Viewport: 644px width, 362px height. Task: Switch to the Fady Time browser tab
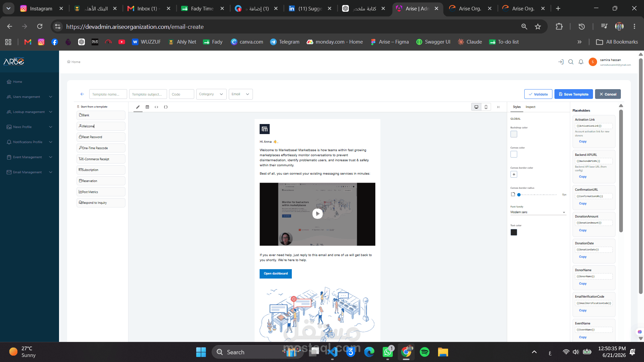pyautogui.click(x=202, y=8)
